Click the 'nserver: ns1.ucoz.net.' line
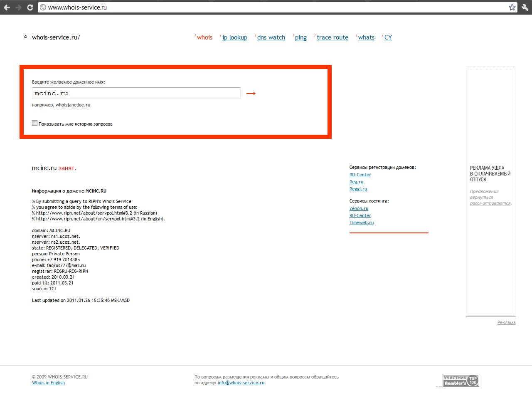532x398 pixels. [x=56, y=236]
